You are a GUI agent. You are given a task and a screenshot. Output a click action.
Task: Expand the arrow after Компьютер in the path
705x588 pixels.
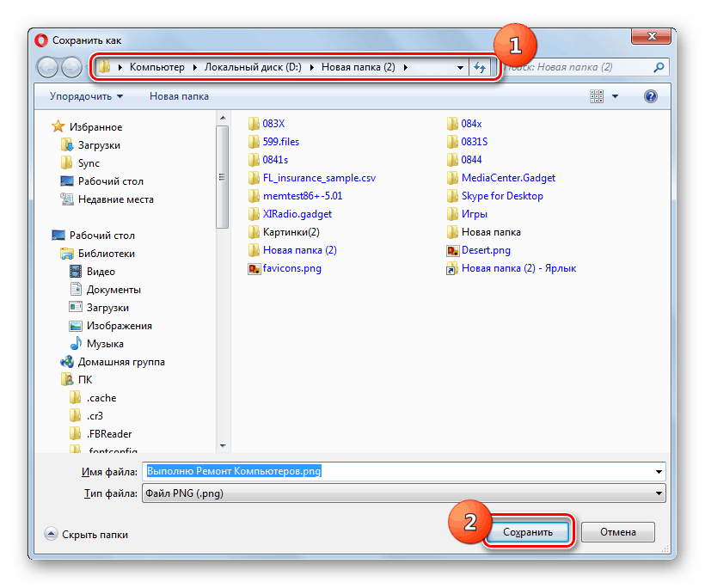194,67
